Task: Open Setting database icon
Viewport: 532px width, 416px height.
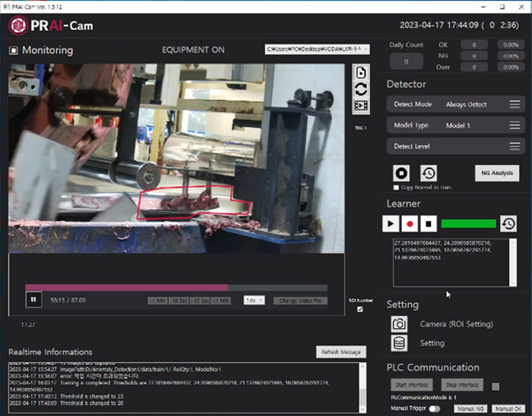Action: pyautogui.click(x=399, y=343)
